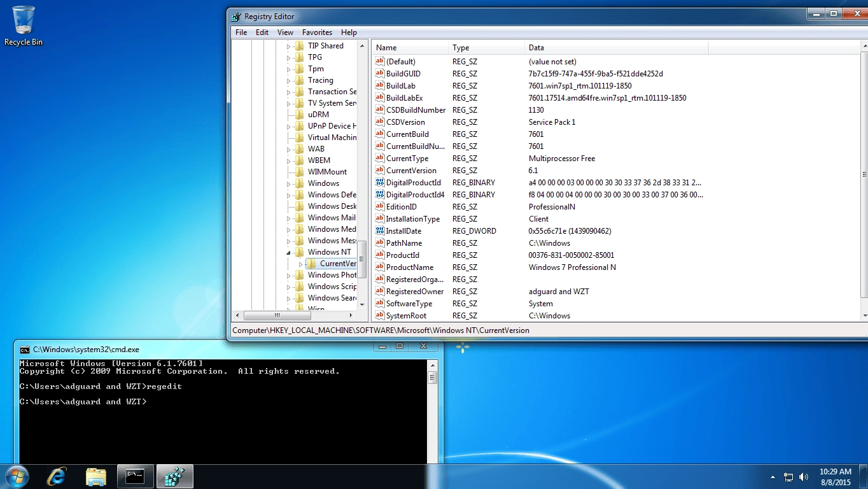This screenshot has height=489, width=868.
Task: Select the CurrentBuild value name
Action: tap(407, 134)
